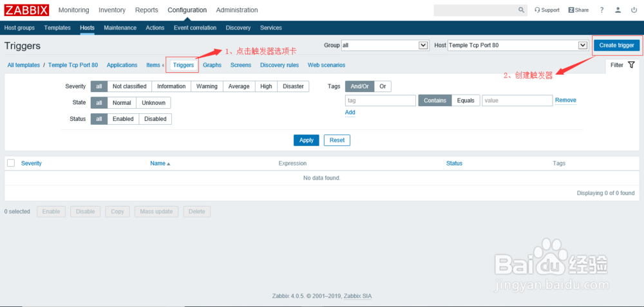Click the Zabbix logo

[26, 10]
